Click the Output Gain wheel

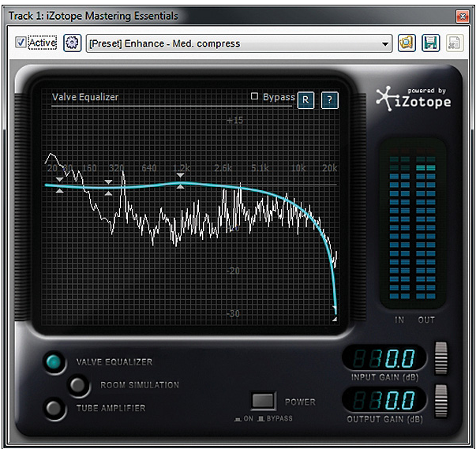(441, 401)
